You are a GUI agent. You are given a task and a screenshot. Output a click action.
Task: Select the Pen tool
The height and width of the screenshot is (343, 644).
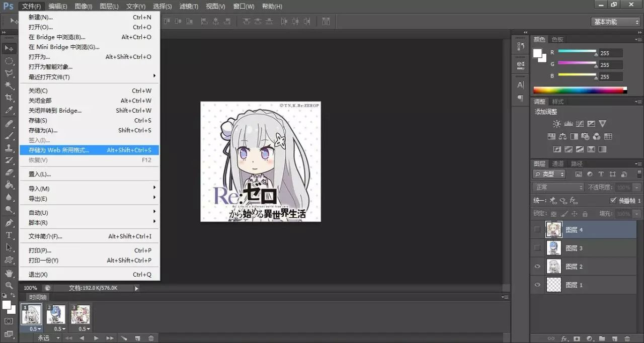[9, 223]
